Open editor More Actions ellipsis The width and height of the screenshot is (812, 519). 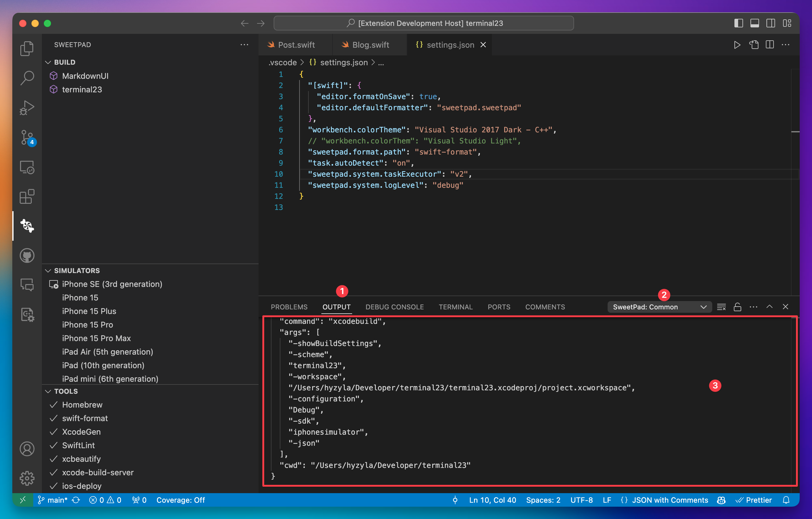click(x=785, y=45)
